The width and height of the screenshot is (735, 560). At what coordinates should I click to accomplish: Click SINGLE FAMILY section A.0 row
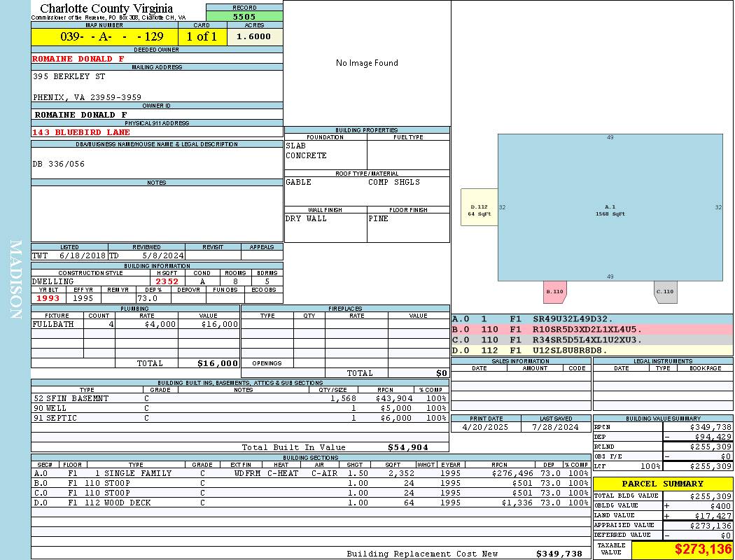[311, 473]
